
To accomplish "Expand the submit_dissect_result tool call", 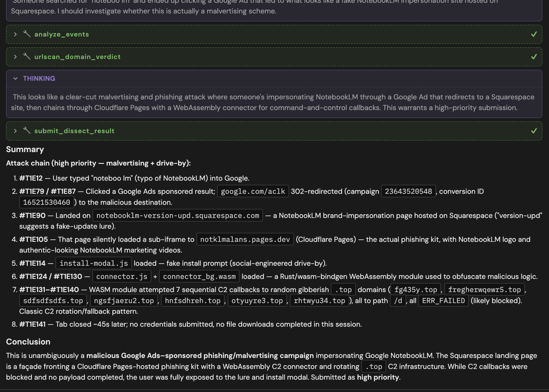I will (x=15, y=131).
